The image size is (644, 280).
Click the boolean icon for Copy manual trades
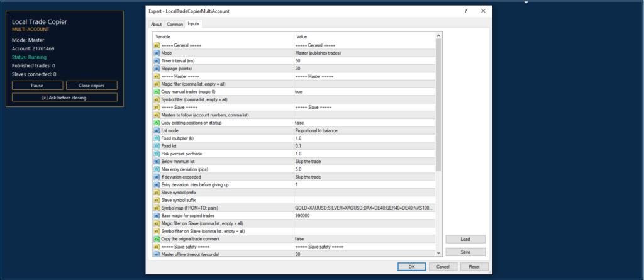[157, 92]
